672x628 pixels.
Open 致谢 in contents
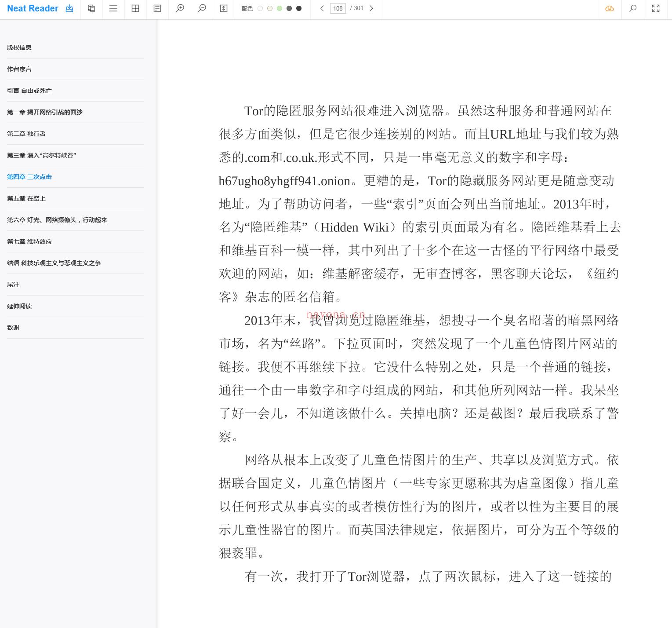[x=13, y=328]
